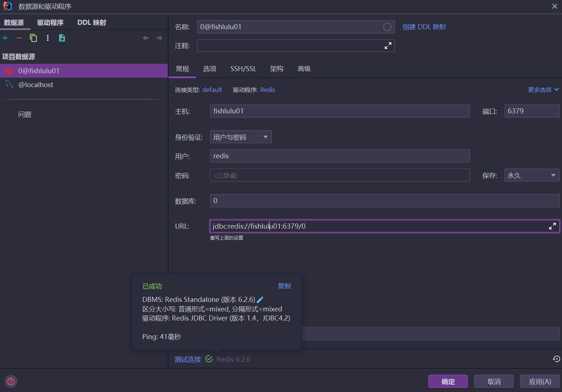
Task: Open the 问题 item in the sidebar
Action: pos(25,115)
